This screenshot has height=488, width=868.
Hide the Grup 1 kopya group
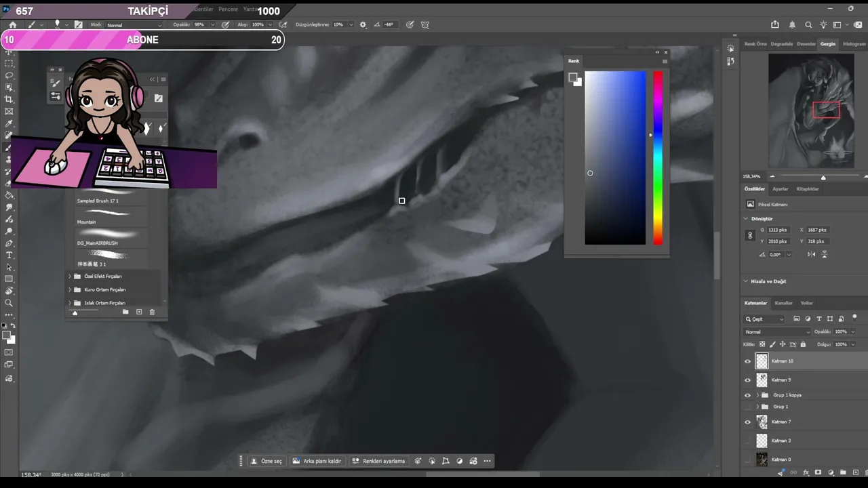[748, 395]
